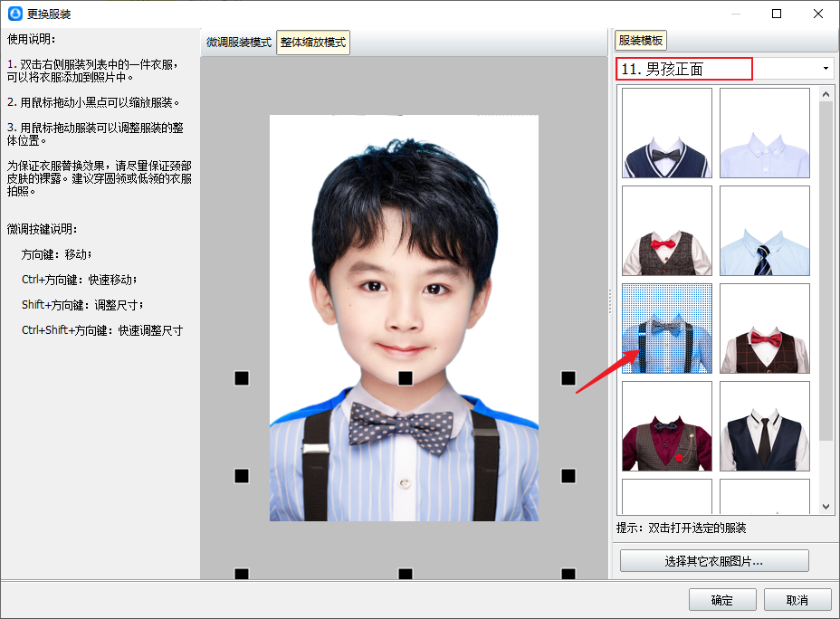Image resolution: width=840 pixels, height=619 pixels.
Task: Click the 提示: 双击打开选定的服装 hint text
Action: click(681, 528)
